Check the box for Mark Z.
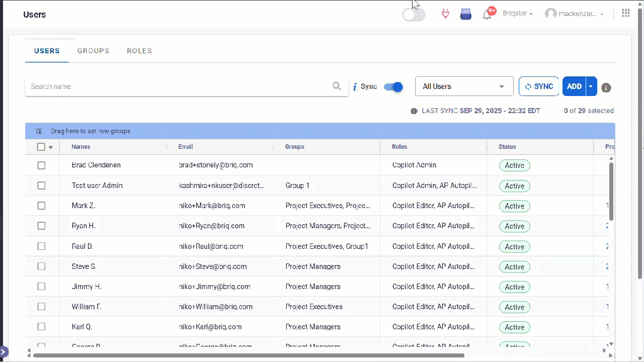This screenshot has height=362, width=644. point(41,206)
